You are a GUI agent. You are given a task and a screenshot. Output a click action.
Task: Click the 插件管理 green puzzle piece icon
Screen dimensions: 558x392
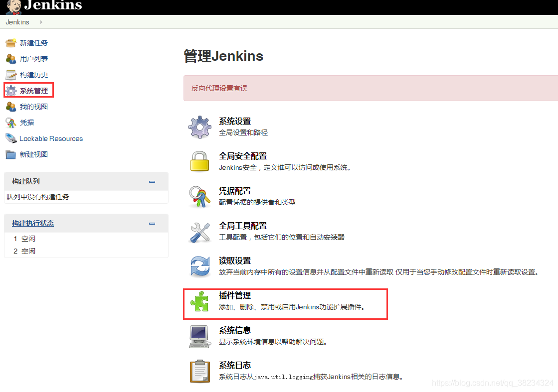pos(199,301)
